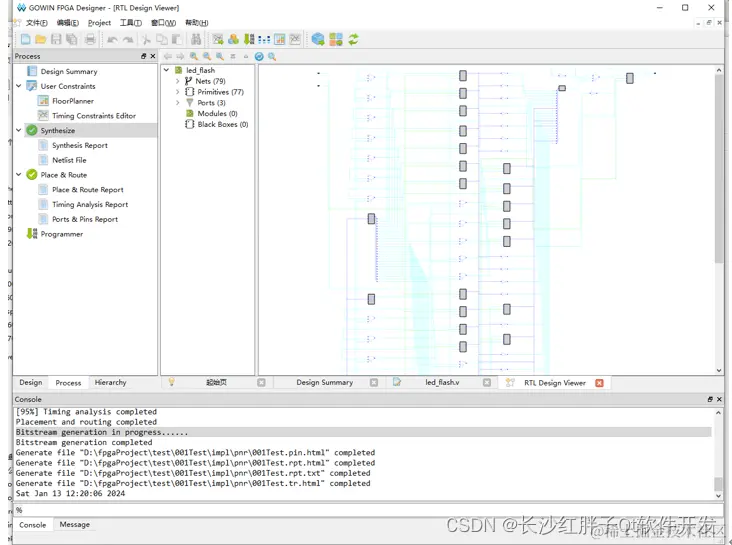Open the 帮助(H) menu
This screenshot has width=732, height=545.
[x=197, y=22]
